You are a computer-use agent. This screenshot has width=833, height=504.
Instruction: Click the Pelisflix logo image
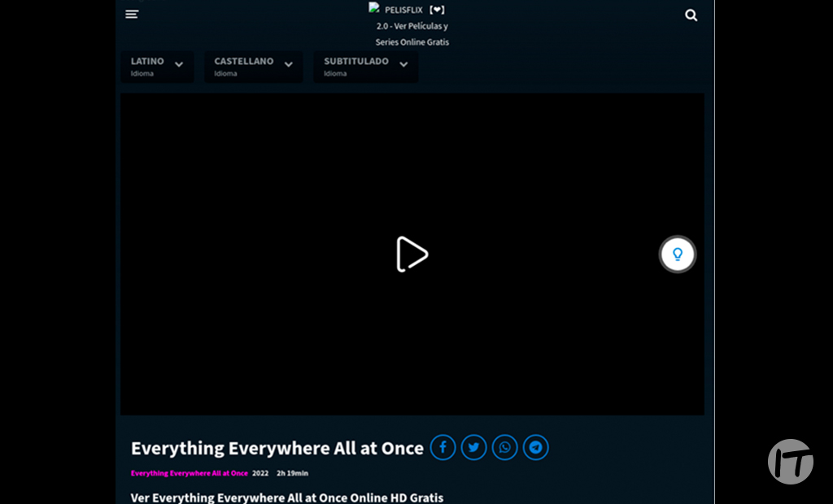[x=374, y=8]
